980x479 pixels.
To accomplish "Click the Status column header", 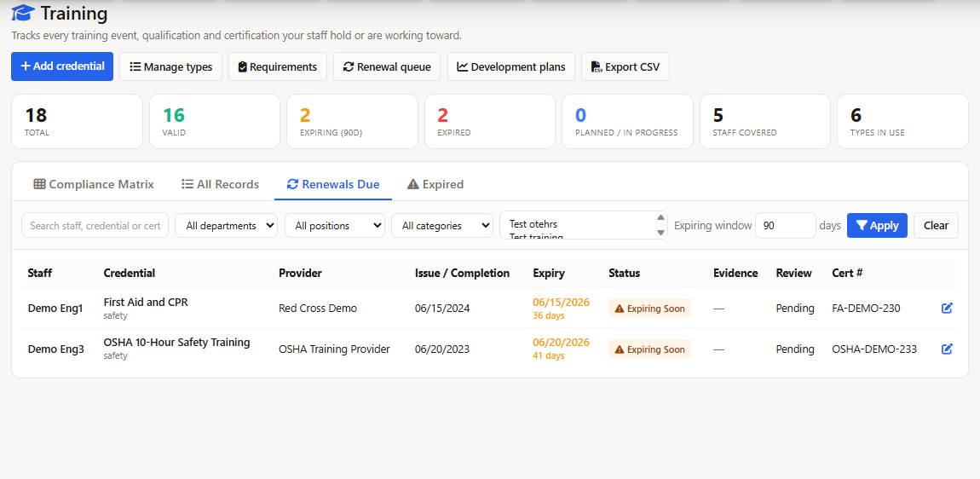I will pos(625,273).
